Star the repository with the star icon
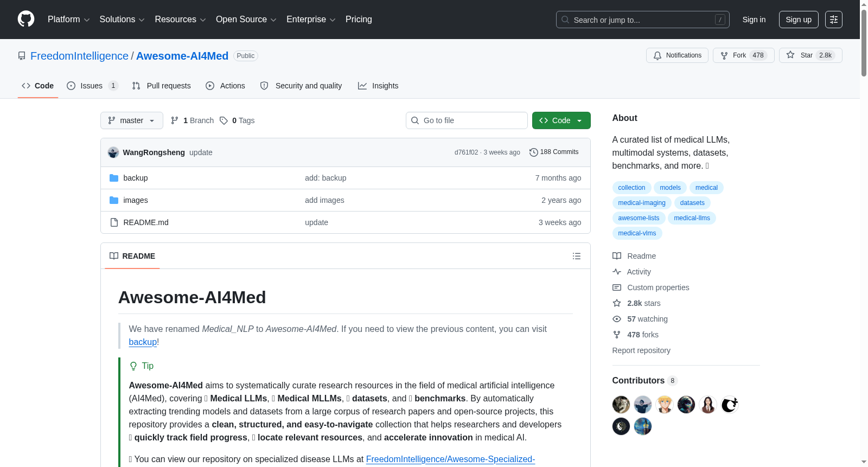868x467 pixels. click(790, 55)
